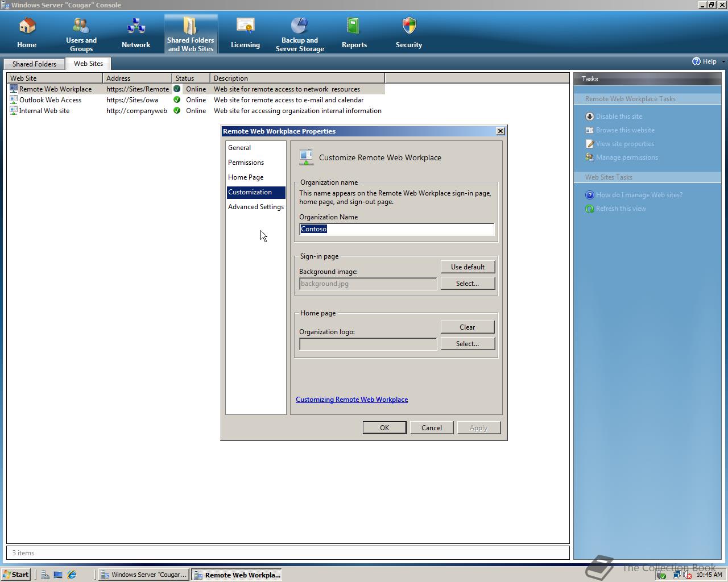Click Browse this website task

625,130
